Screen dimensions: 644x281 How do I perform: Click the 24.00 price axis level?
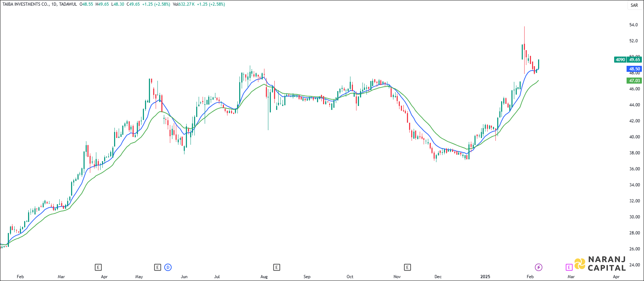[x=634, y=265]
